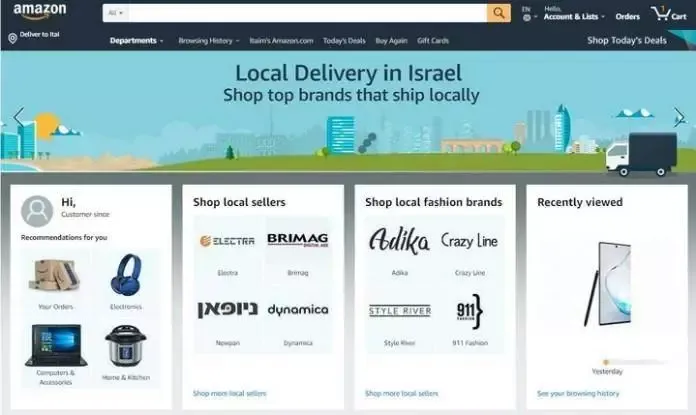This screenshot has width=696, height=415.
Task: Click the Brimag label text
Action: [297, 273]
